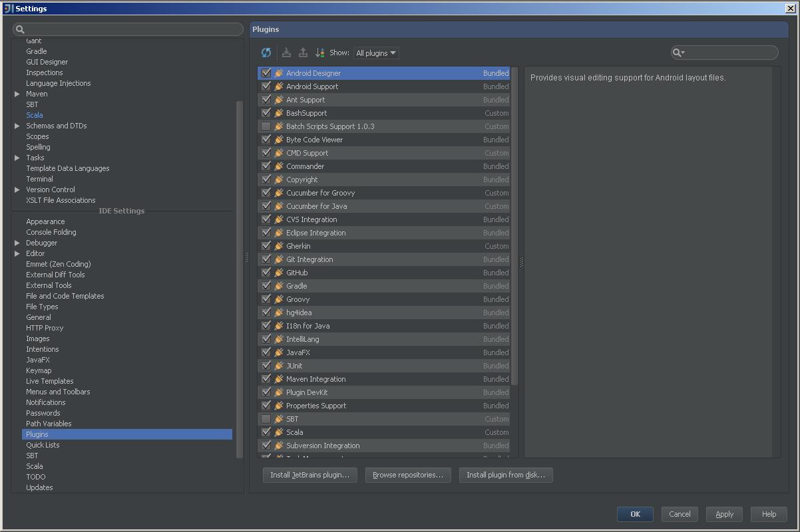The width and height of the screenshot is (800, 532).
Task: Click the plug icon beside Commander
Action: 279,166
